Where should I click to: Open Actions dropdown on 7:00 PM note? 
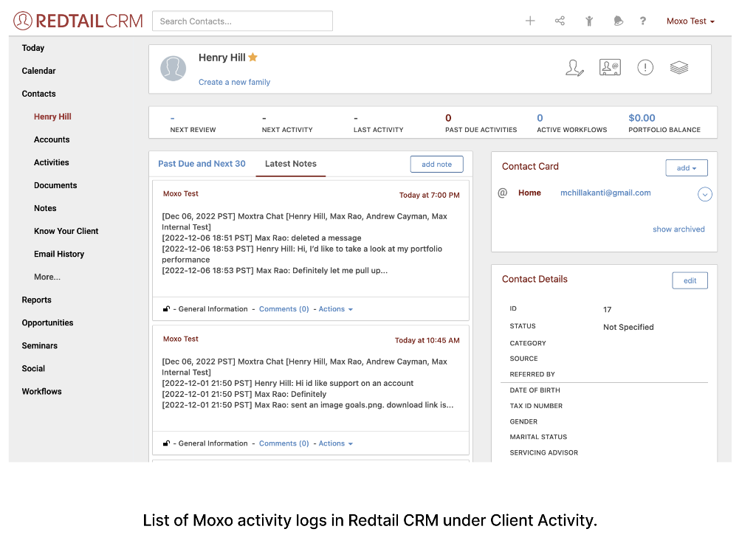(336, 309)
